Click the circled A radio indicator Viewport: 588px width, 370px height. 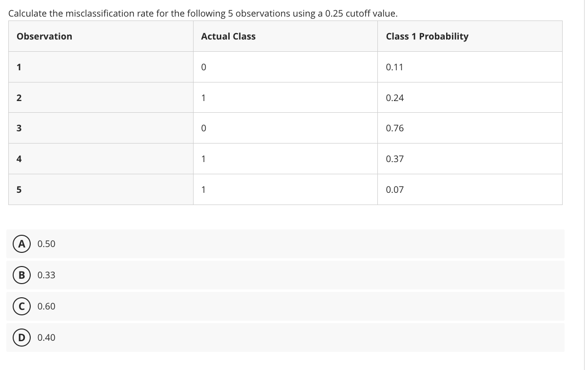21,244
